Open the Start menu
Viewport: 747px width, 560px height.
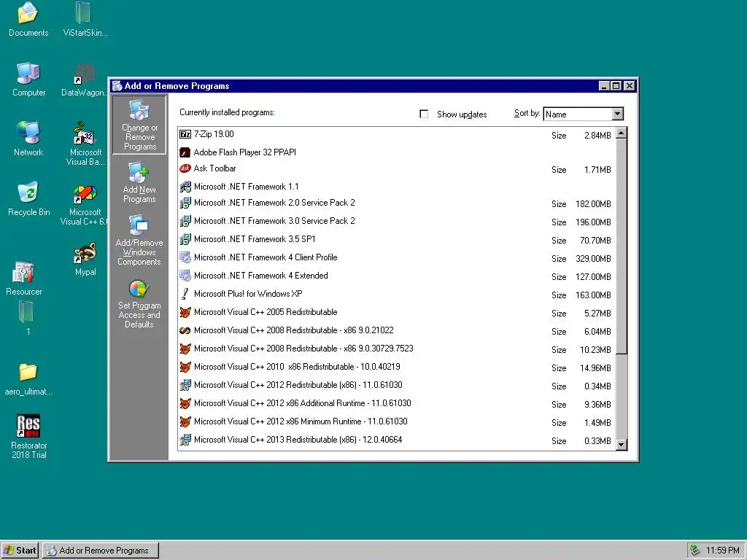(20, 551)
